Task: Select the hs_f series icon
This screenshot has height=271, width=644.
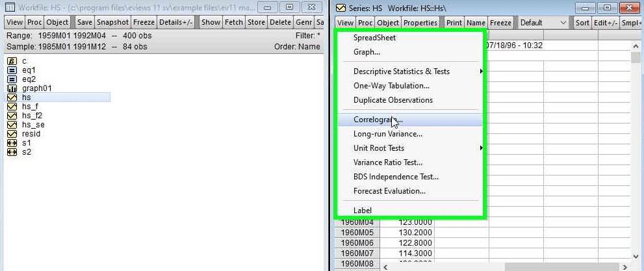Action: point(11,106)
